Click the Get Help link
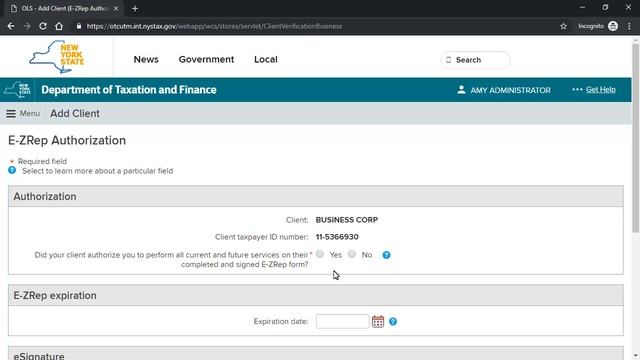 pyautogui.click(x=601, y=89)
